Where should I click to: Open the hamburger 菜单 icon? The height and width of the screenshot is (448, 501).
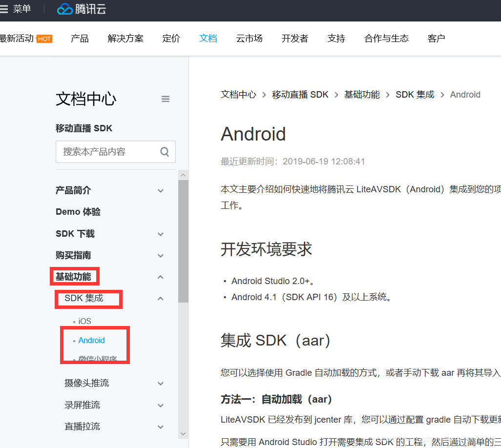pyautogui.click(x=3, y=9)
